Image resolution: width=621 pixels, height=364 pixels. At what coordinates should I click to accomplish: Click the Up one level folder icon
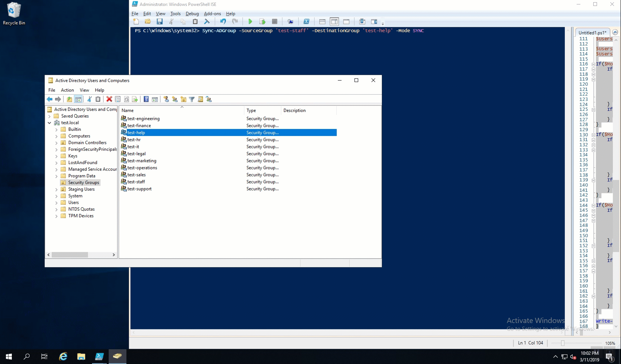click(69, 99)
